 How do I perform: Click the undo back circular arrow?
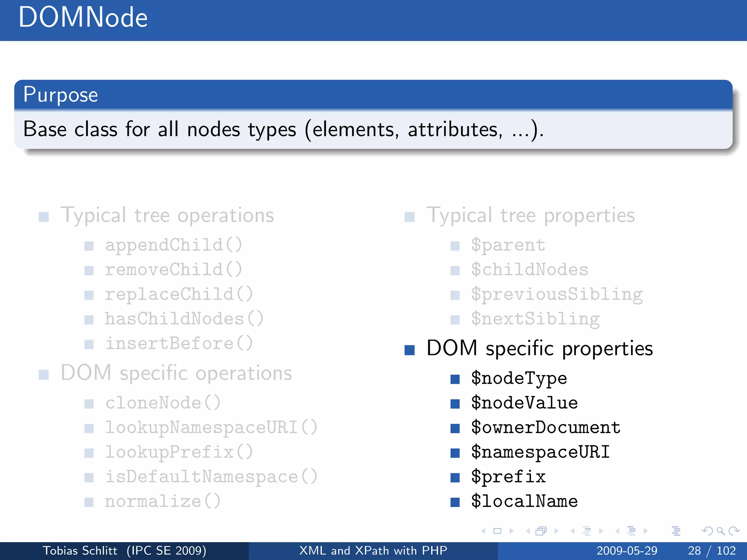tap(708, 531)
